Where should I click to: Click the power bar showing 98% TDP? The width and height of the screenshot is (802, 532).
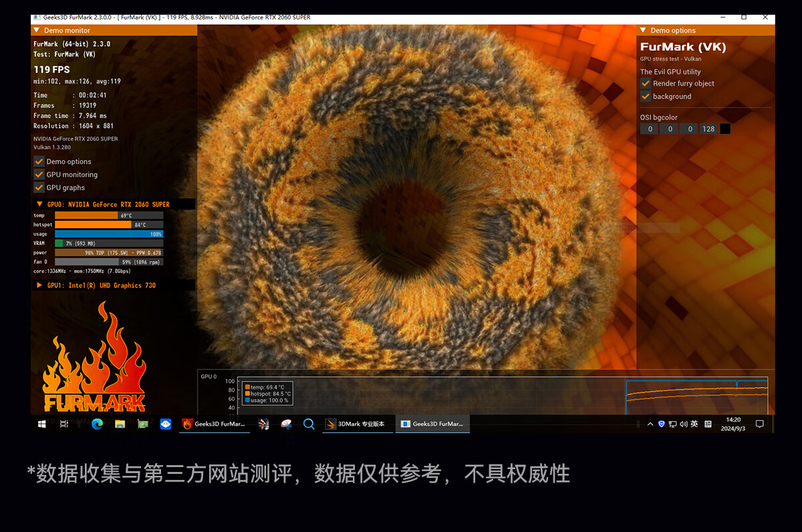[x=109, y=253]
